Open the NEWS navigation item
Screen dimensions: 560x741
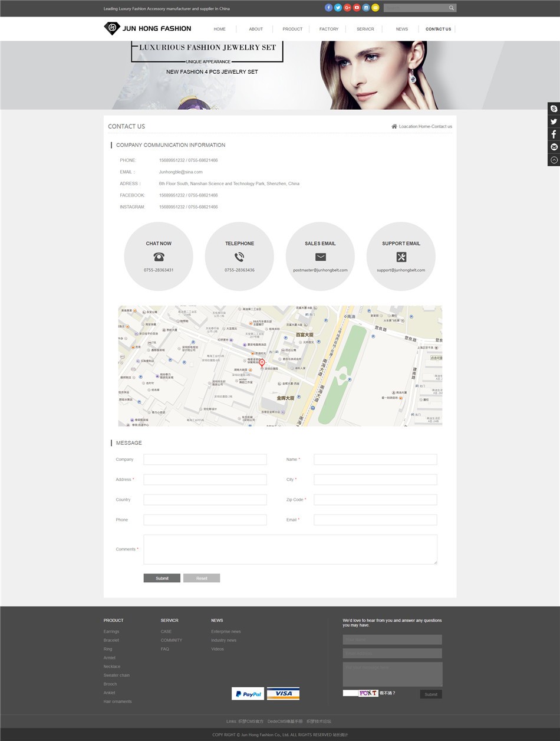tap(401, 29)
